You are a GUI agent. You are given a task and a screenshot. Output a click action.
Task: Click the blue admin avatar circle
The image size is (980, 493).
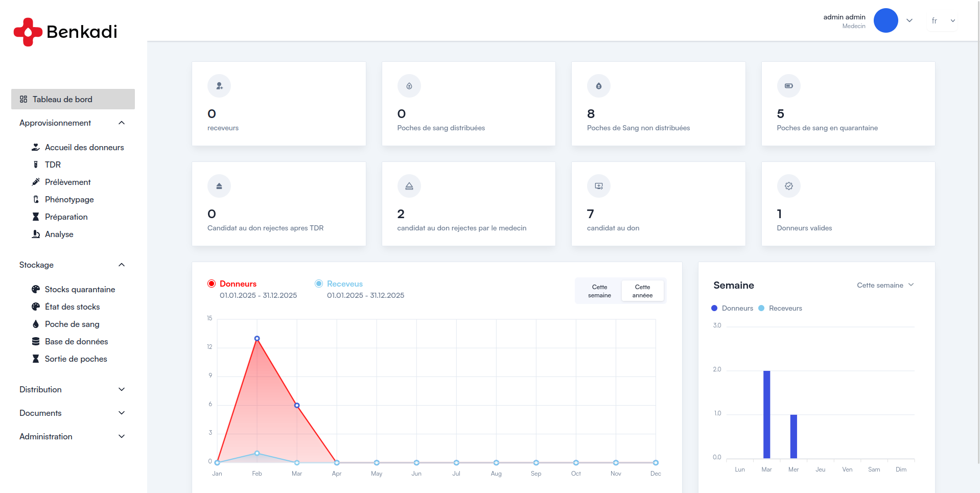tap(885, 20)
